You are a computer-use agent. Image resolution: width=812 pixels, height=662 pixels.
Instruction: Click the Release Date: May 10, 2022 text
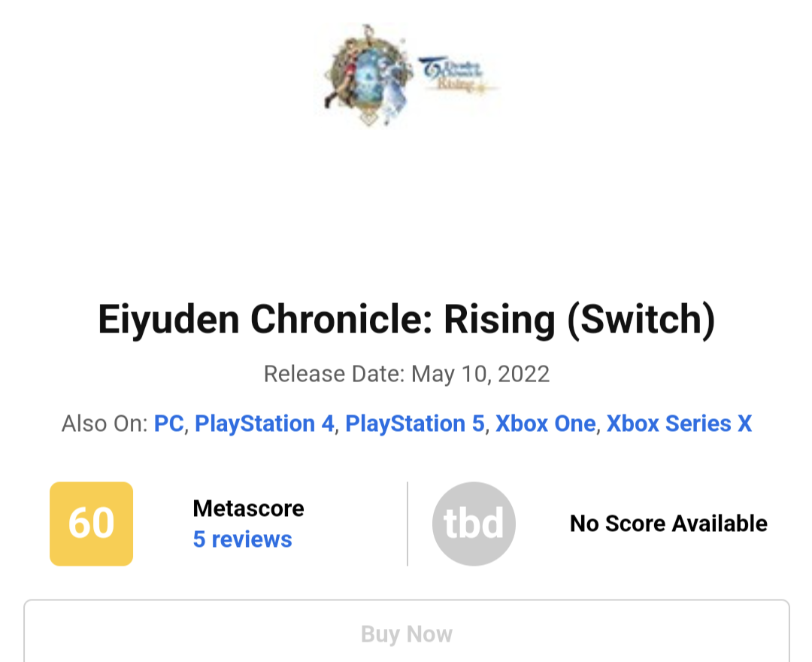click(407, 374)
